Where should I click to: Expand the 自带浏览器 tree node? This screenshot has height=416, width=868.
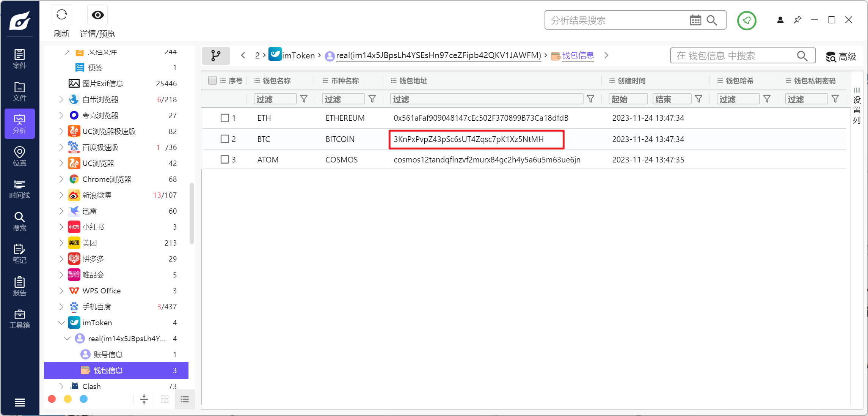point(61,99)
